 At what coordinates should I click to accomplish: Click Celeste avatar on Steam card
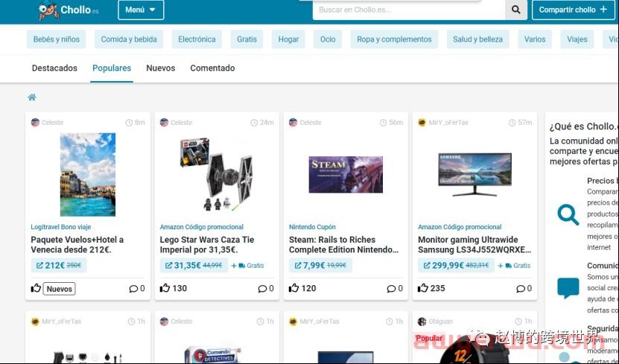[293, 123]
